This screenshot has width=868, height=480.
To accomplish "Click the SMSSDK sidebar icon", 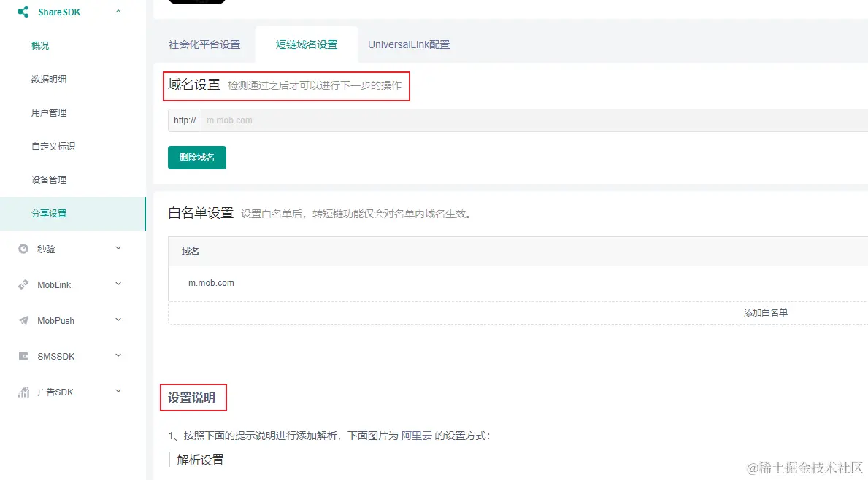I will click(23, 356).
